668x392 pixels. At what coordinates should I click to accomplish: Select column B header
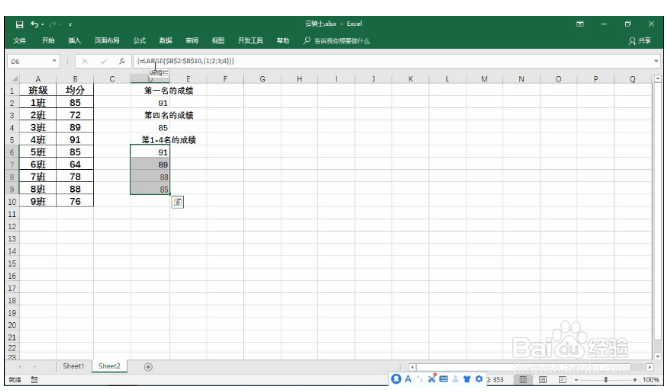point(75,79)
